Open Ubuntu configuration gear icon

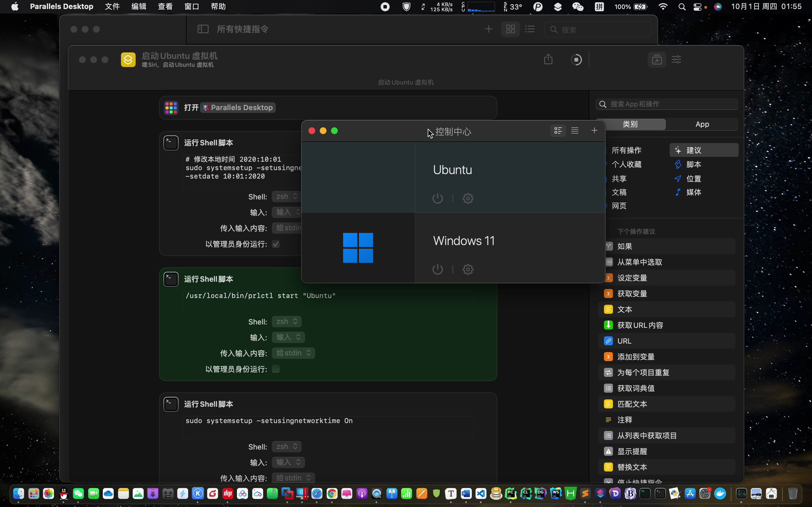point(468,198)
